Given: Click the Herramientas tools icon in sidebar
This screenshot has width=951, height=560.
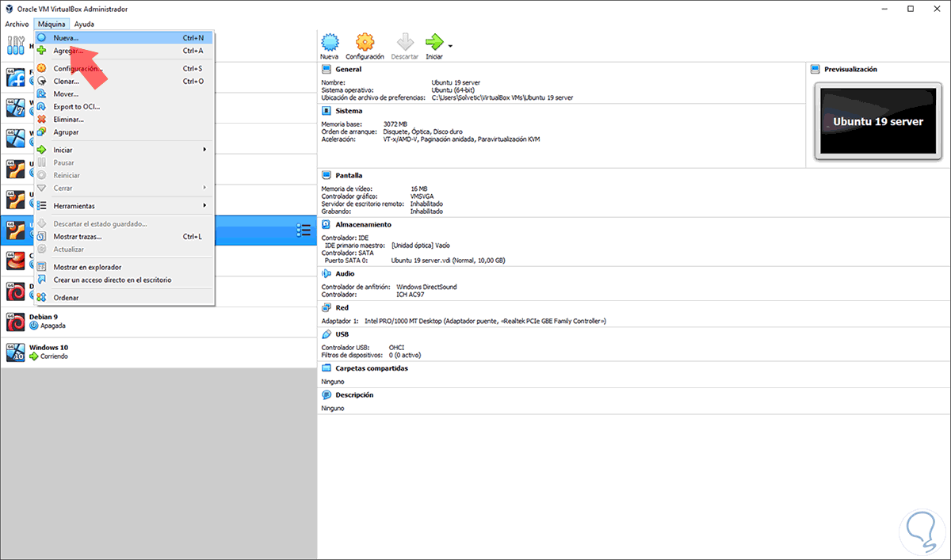Looking at the screenshot, I should click(16, 46).
